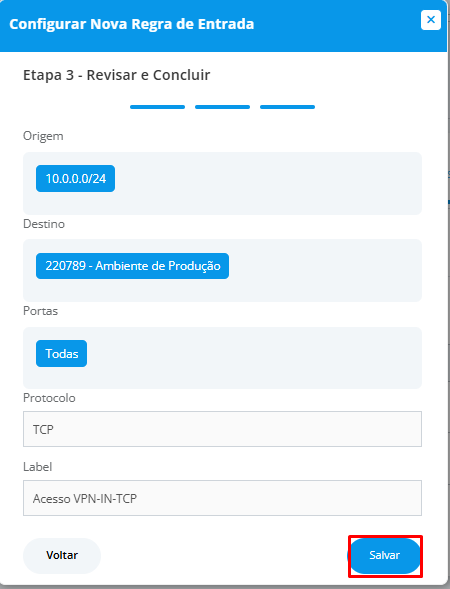The width and height of the screenshot is (450, 589).
Task: Click the Etapa 3 - Revisar e Concluir heading
Action: pos(116,75)
